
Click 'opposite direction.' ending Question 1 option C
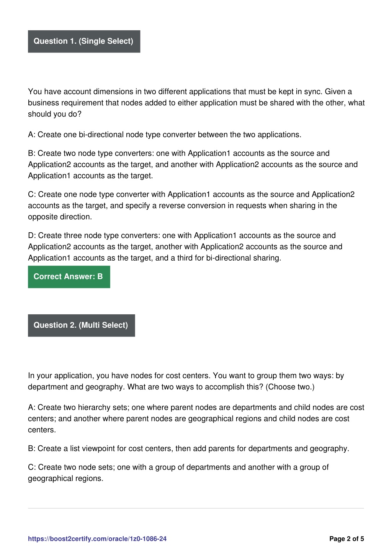click(x=60, y=217)
